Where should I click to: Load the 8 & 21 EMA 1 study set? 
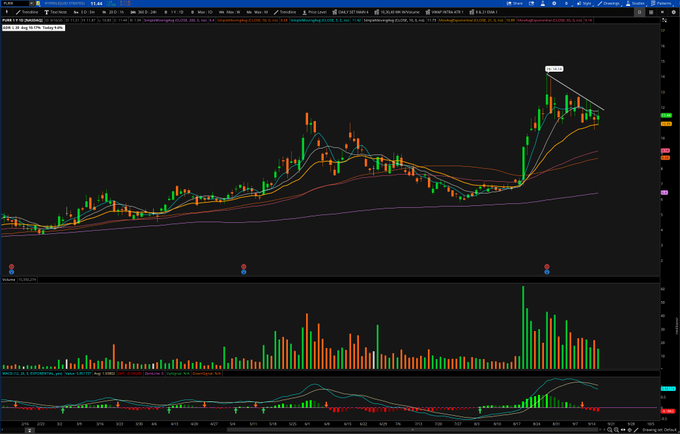click(x=484, y=12)
